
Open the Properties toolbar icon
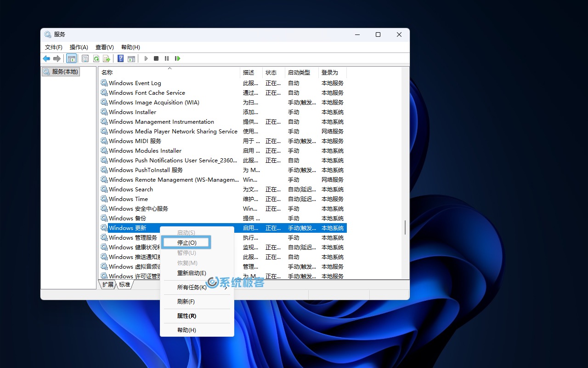tap(85, 58)
